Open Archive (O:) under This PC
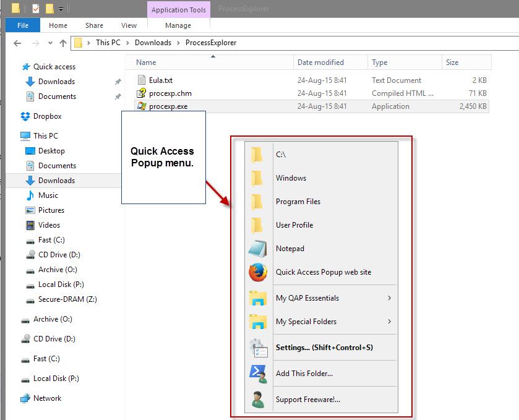Screen dimensions: 519x420 pos(58,270)
